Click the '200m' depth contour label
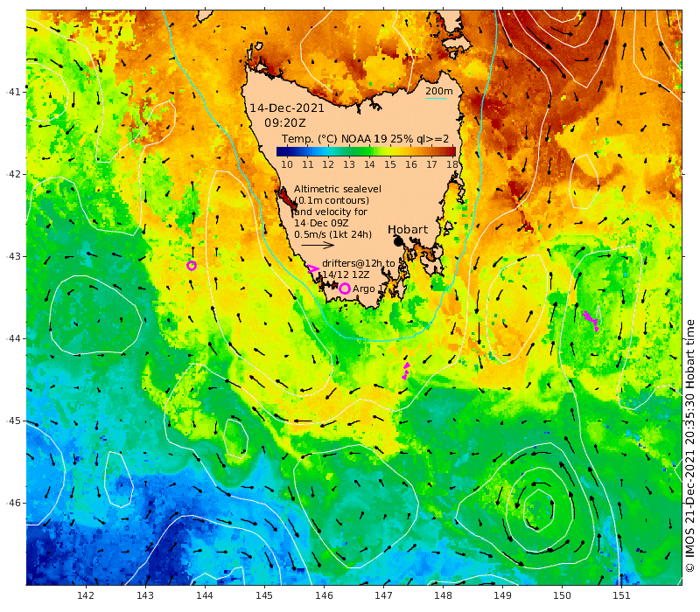Image resolution: width=700 pixels, height=612 pixels. point(439,91)
